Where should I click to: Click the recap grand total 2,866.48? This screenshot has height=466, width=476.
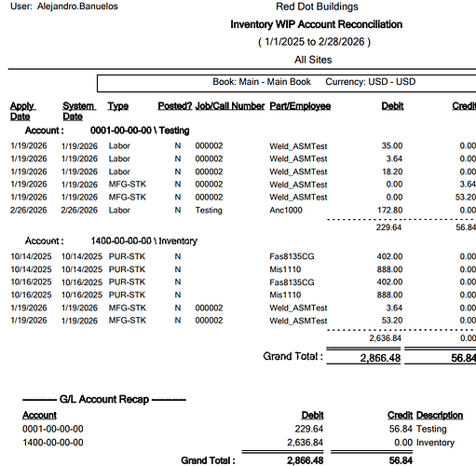(x=306, y=460)
